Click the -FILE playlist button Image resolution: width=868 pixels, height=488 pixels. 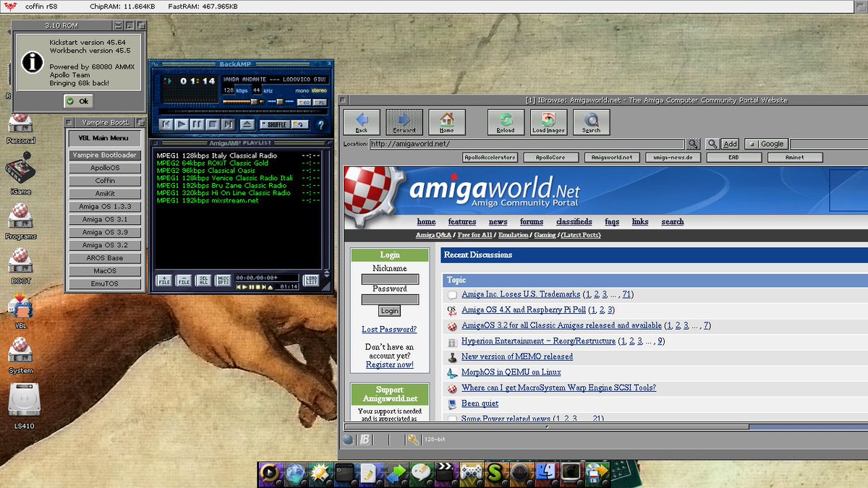click(x=184, y=281)
